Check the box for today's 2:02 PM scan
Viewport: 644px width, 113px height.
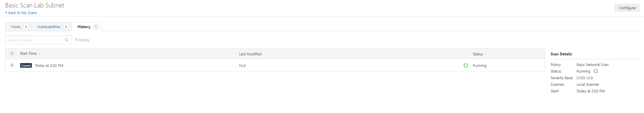coord(12,65)
